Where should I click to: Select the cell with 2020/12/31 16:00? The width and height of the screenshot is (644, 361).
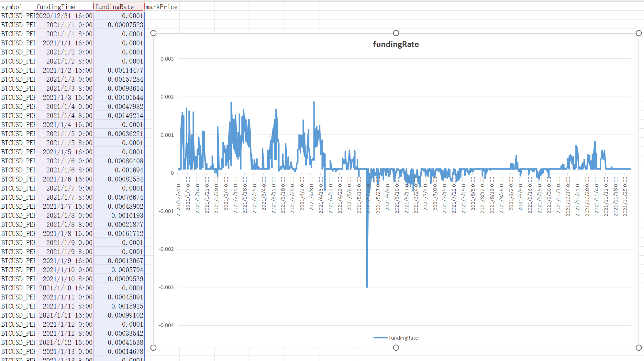64,16
